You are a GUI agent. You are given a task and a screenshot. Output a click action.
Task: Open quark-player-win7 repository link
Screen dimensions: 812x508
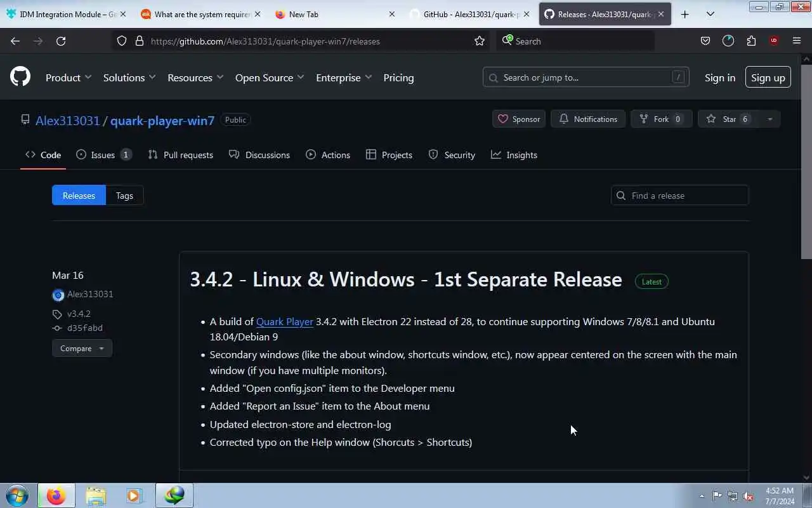(x=162, y=120)
